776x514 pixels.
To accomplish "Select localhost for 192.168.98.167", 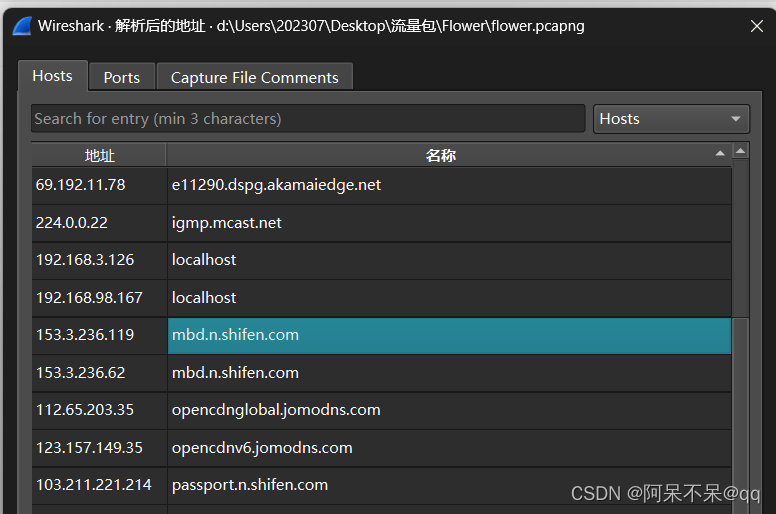I will click(x=449, y=298).
